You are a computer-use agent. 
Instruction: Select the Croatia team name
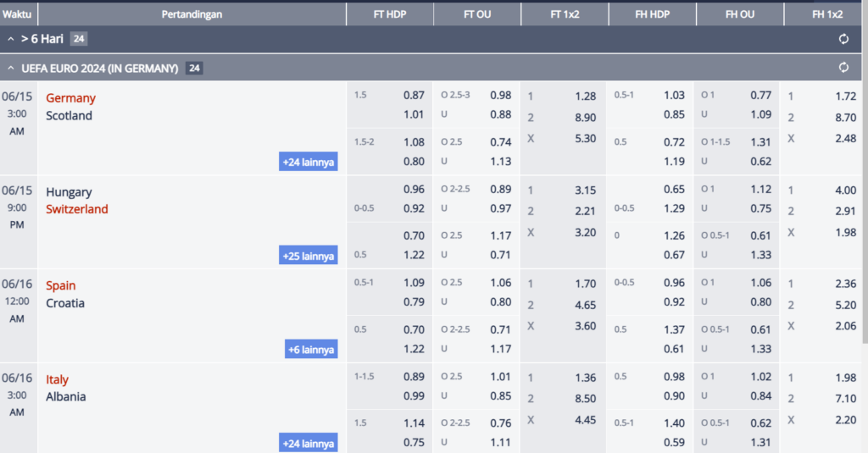click(64, 303)
